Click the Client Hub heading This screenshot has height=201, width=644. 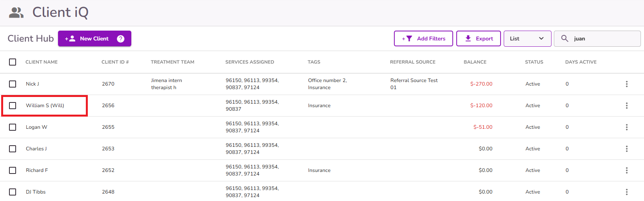pyautogui.click(x=31, y=38)
